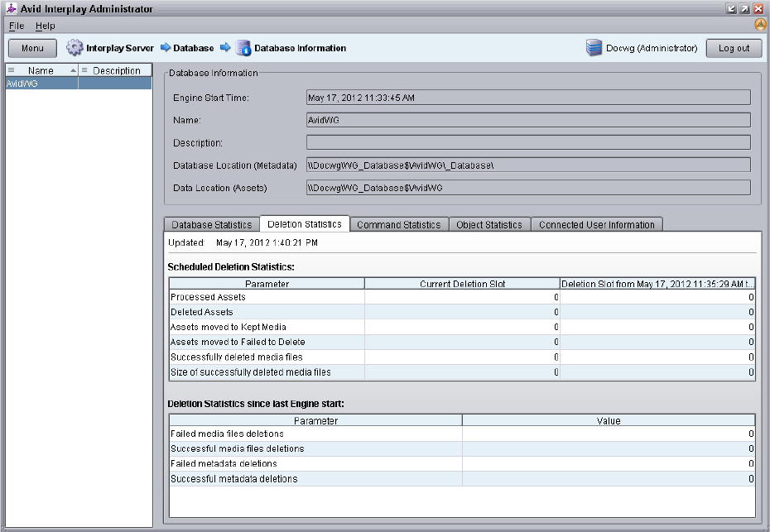This screenshot has width=770, height=532.
Task: Click the Database Location (Metadata) field
Action: click(x=528, y=165)
